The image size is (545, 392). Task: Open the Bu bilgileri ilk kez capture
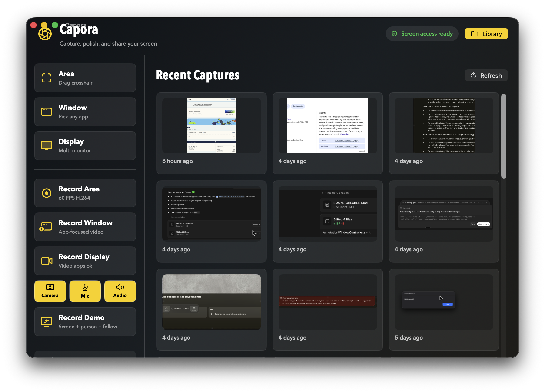click(x=211, y=310)
